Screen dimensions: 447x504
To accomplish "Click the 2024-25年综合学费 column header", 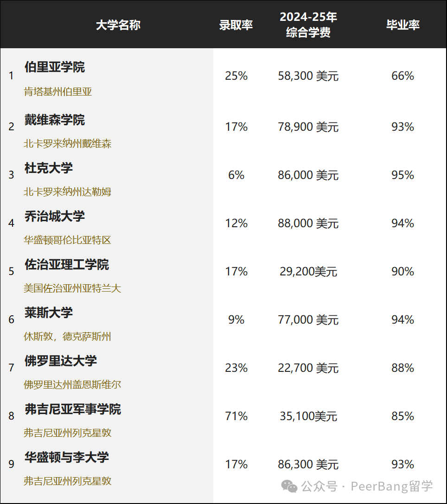I will [308, 25].
